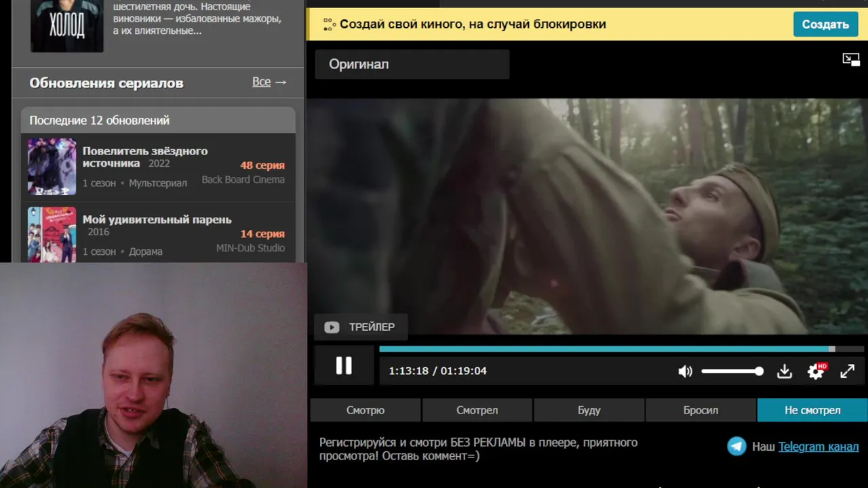The image size is (868, 488).
Task: Click the 14 серия episode label
Action: point(262,234)
